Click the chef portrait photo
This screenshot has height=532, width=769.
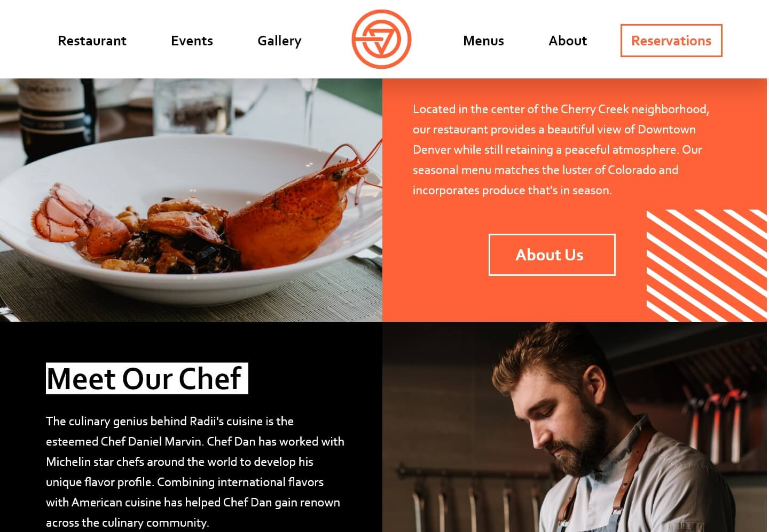575,427
